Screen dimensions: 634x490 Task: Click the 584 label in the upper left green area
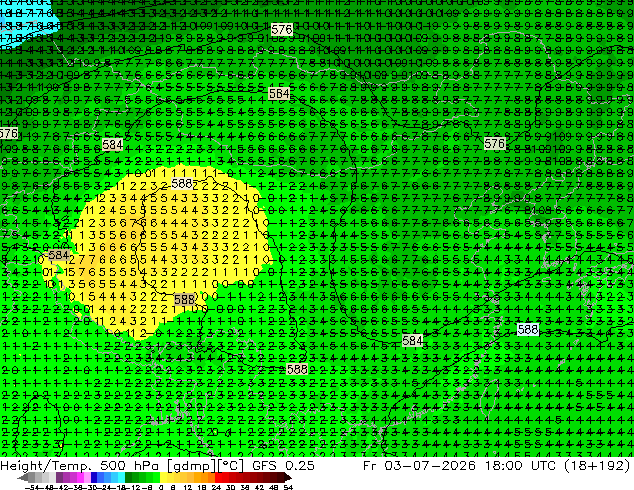tap(112, 144)
